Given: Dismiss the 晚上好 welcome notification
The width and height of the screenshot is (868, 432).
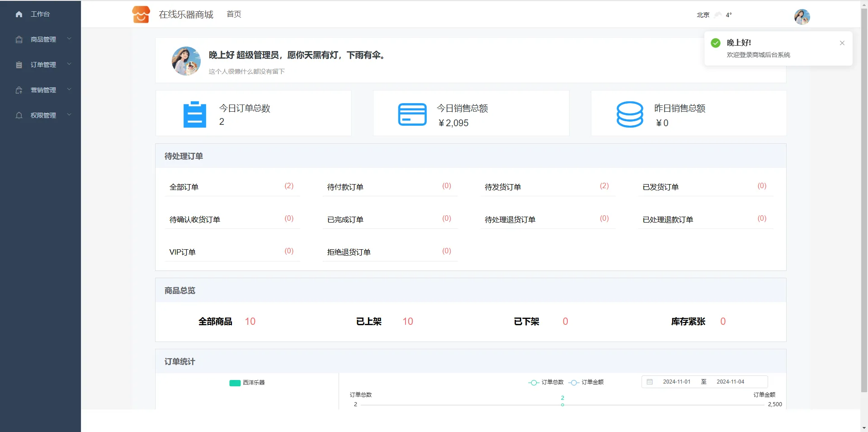Looking at the screenshot, I should (x=842, y=43).
